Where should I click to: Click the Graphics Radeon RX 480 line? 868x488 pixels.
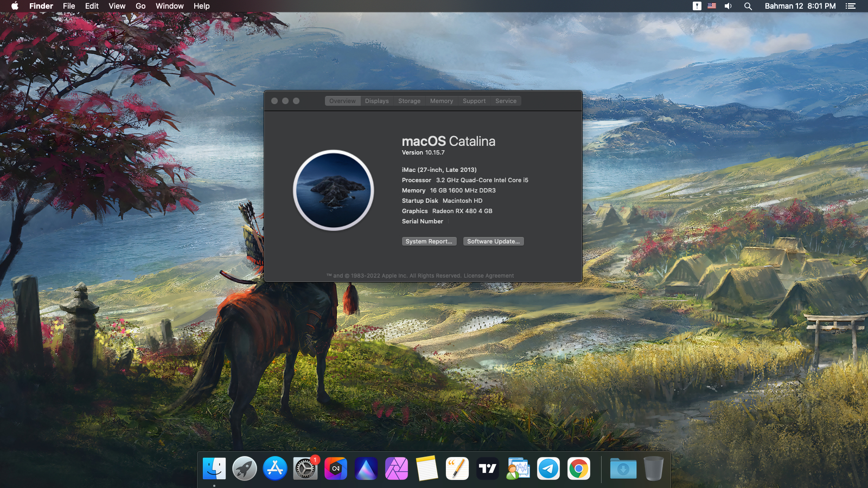click(447, 211)
